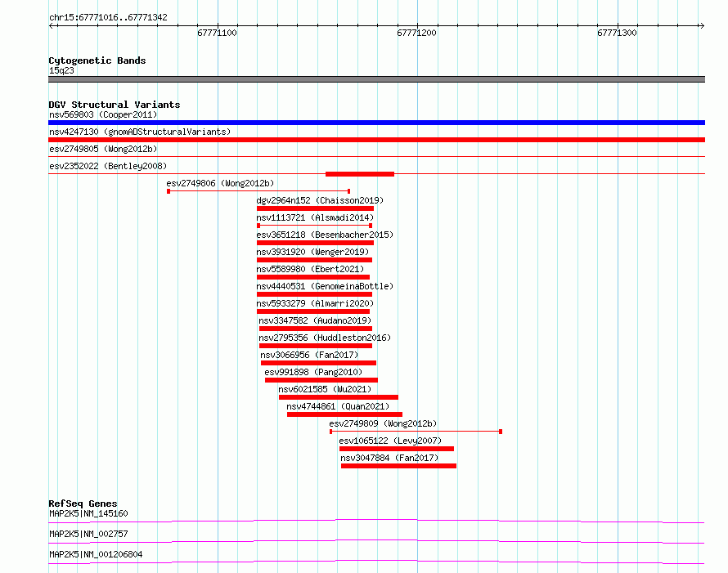728x573 pixels.
Task: Click the nsv1113721 thin variant line
Action: [314, 226]
